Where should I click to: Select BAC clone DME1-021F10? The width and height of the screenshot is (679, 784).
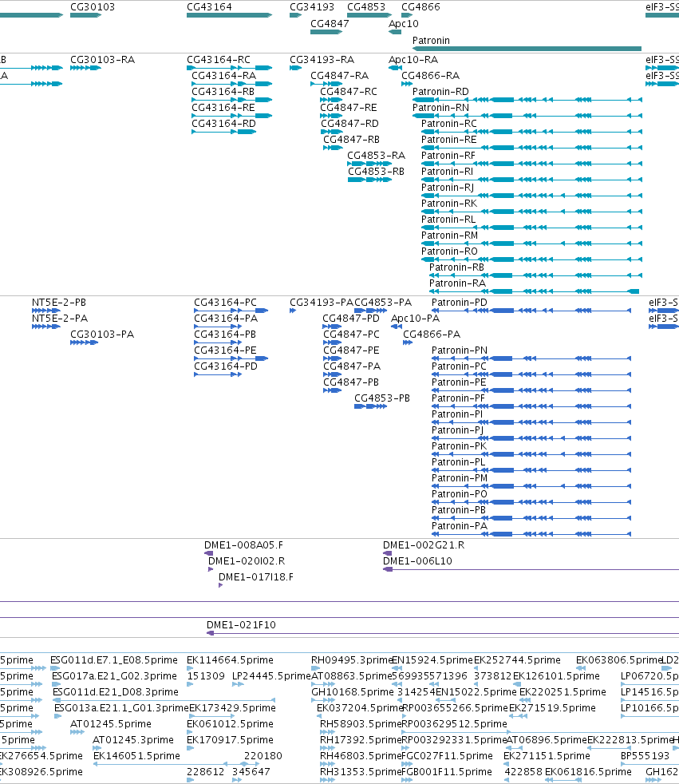[x=241, y=625]
